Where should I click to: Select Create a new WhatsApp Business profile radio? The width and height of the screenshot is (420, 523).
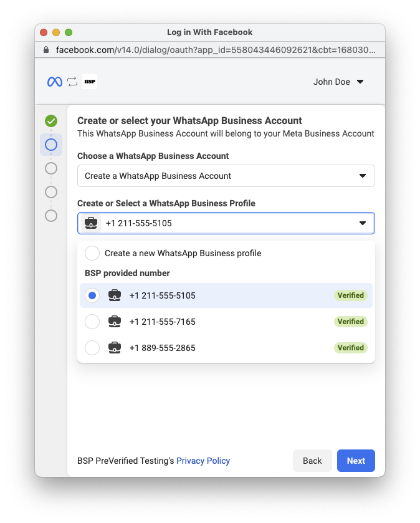pyautogui.click(x=92, y=253)
